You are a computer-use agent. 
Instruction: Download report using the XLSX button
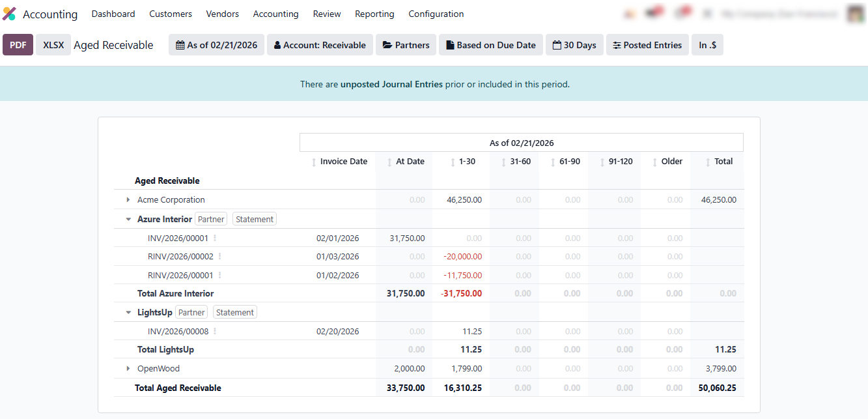pos(53,45)
